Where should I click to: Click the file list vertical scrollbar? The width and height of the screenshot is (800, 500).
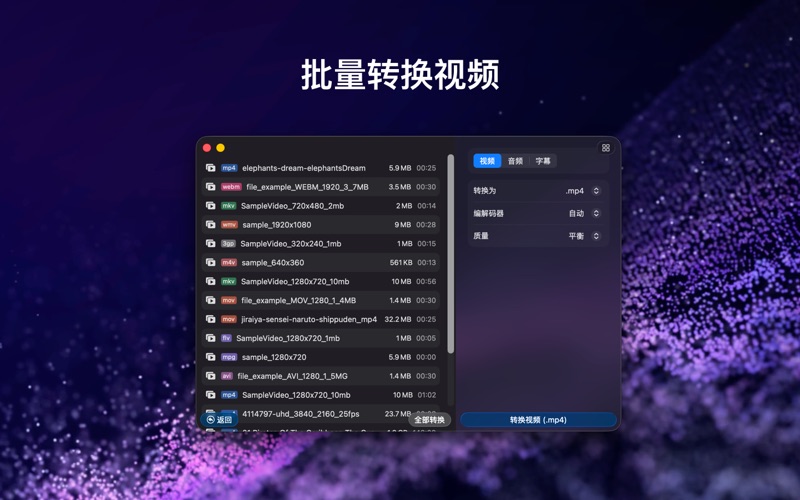451,254
